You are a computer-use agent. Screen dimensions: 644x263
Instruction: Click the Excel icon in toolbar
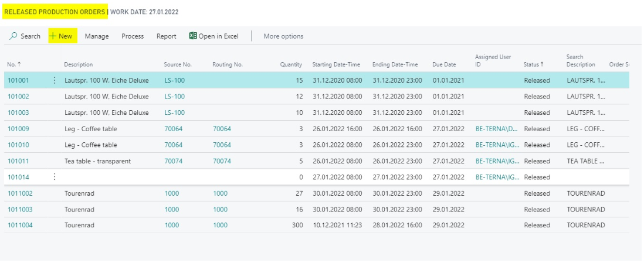[x=192, y=36]
